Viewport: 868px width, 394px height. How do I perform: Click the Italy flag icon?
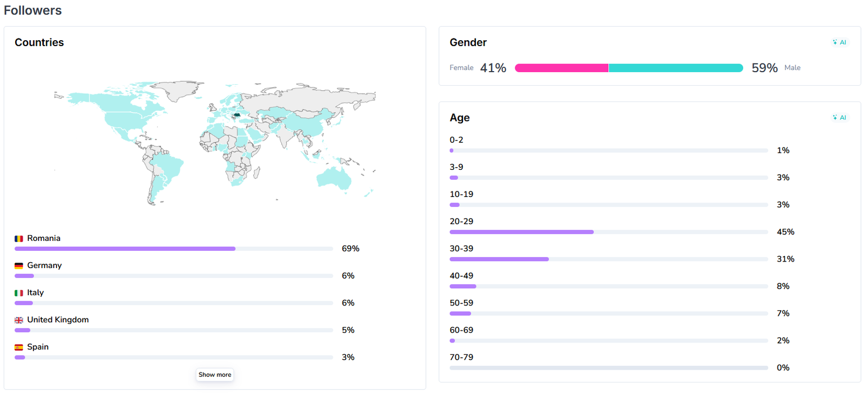coord(19,293)
